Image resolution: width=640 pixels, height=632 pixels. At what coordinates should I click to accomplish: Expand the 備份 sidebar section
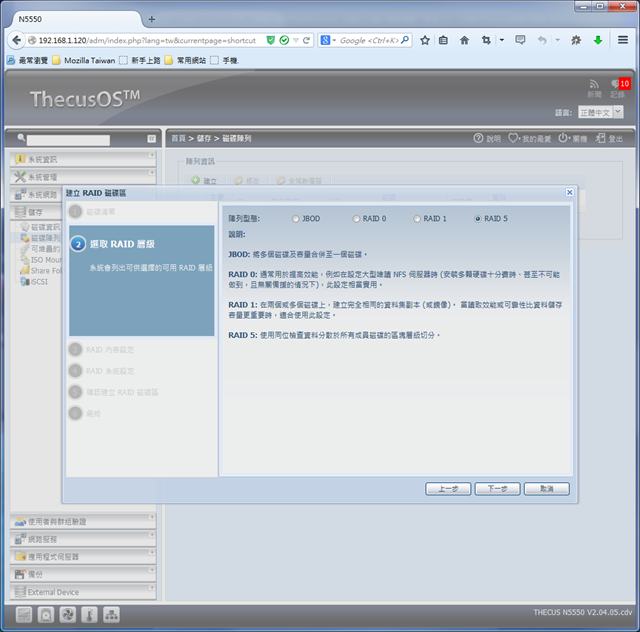tap(83, 574)
